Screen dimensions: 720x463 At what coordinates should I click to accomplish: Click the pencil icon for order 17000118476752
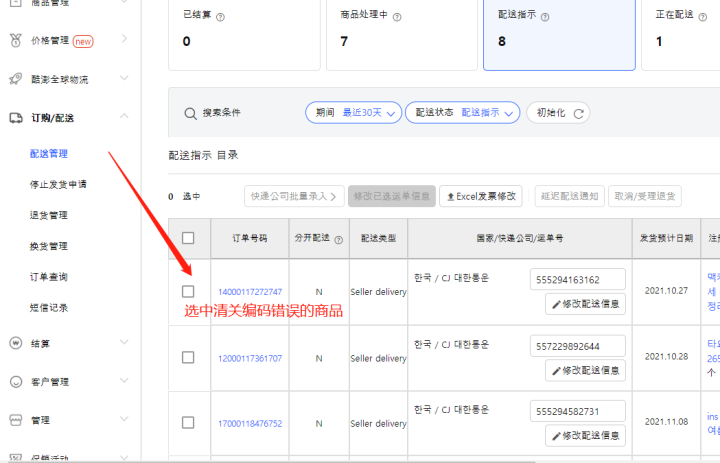point(556,436)
